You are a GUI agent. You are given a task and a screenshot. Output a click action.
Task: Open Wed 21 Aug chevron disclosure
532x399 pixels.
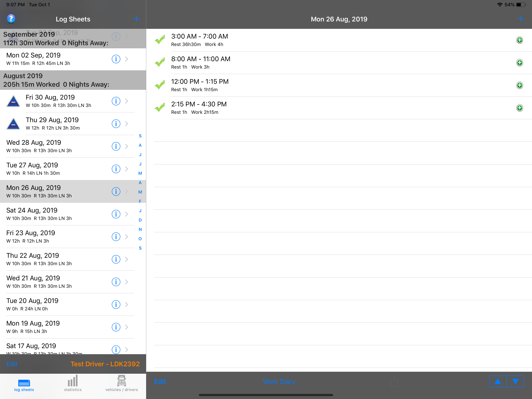[x=127, y=282]
